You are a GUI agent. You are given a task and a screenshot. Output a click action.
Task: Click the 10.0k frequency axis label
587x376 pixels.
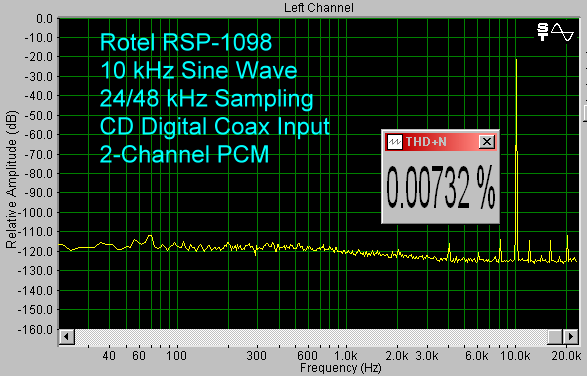(515, 355)
